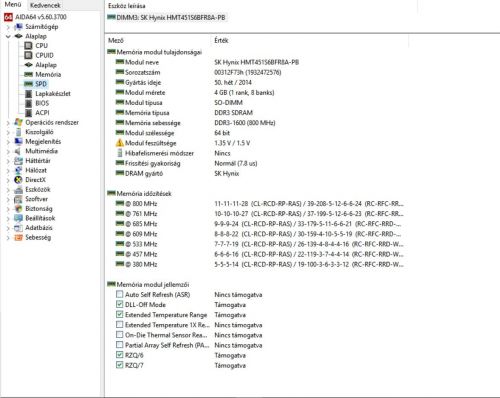Select the DRAM gyártó row

click(x=177, y=173)
